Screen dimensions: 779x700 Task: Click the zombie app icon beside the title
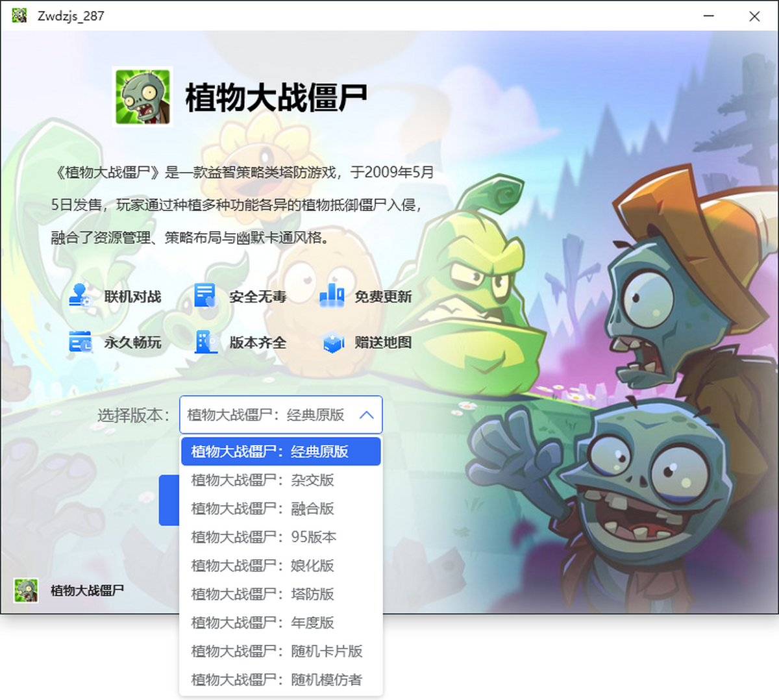pos(143,97)
